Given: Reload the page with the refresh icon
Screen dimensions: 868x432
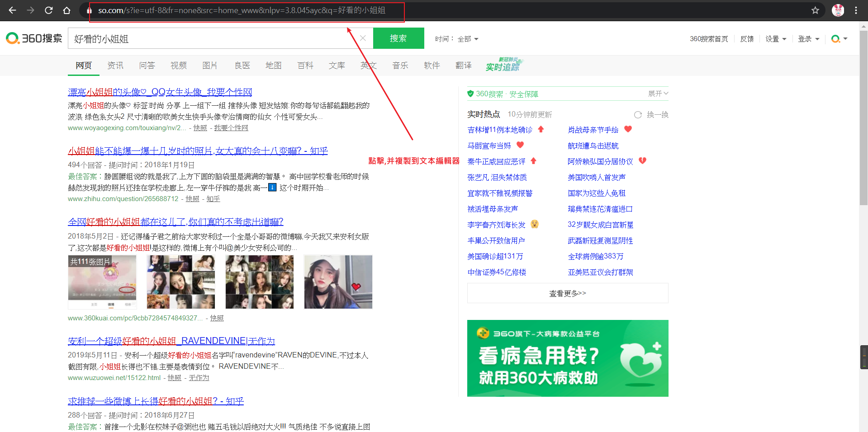Looking at the screenshot, I should (48, 10).
